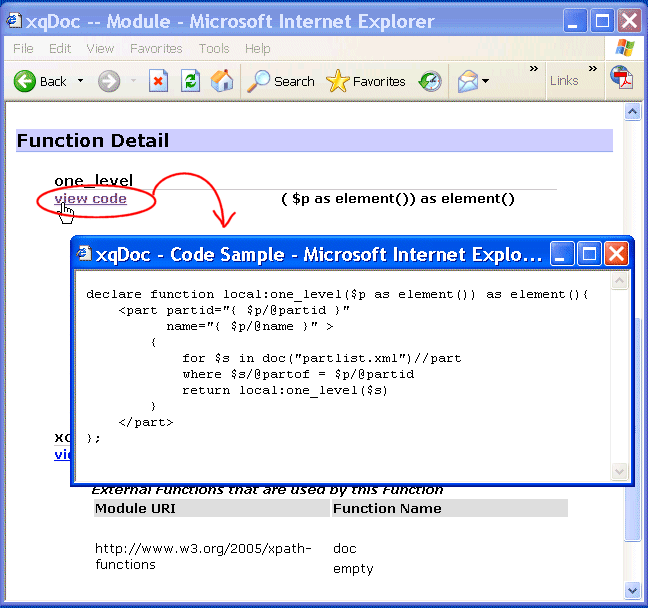Open the Tools menu
This screenshot has height=608, width=648.
coord(213,48)
